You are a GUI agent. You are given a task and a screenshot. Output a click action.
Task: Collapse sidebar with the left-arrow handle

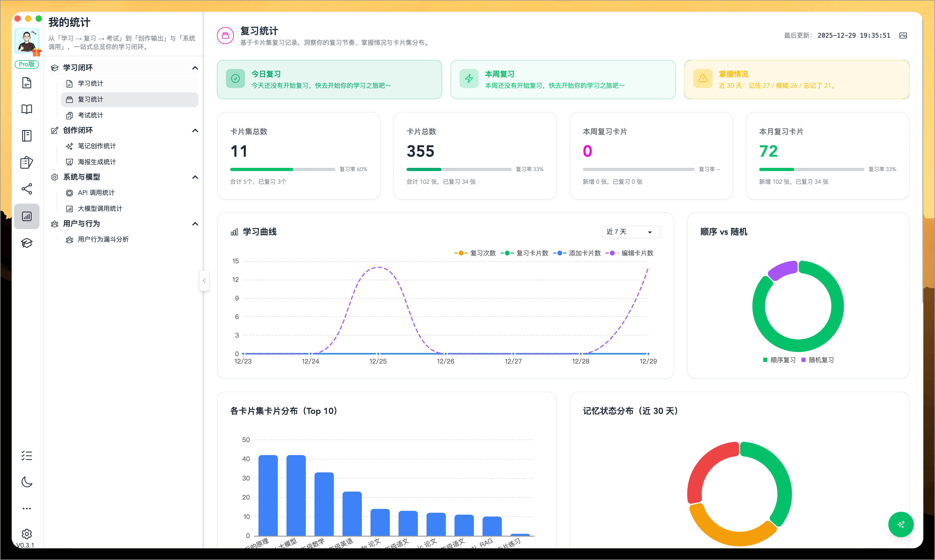(204, 280)
